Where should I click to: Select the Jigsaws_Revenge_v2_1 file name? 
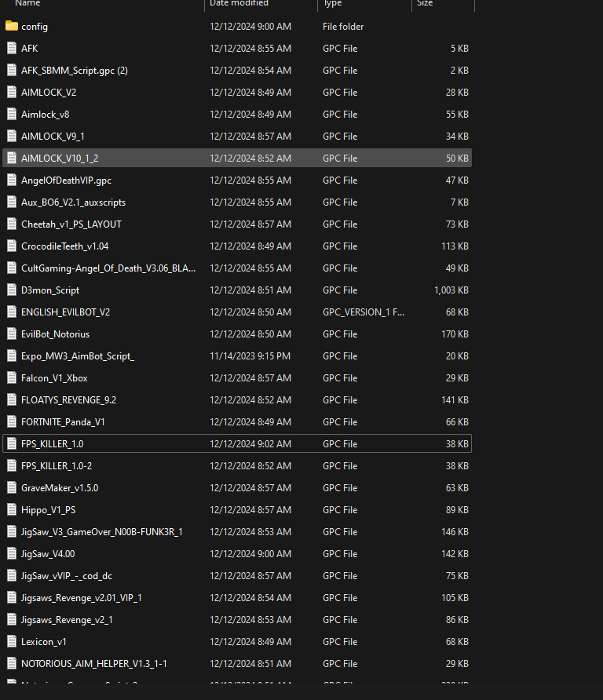tap(67, 620)
